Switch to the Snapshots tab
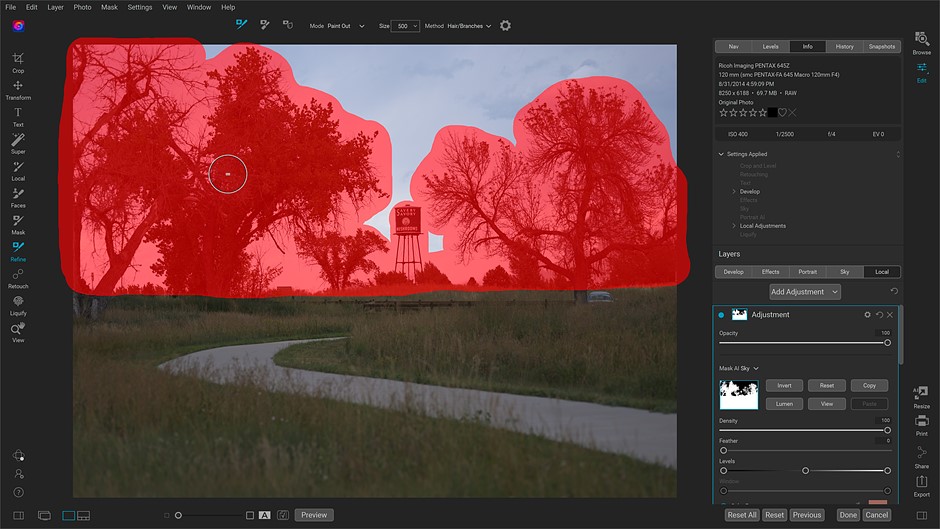The image size is (940, 529). (881, 46)
